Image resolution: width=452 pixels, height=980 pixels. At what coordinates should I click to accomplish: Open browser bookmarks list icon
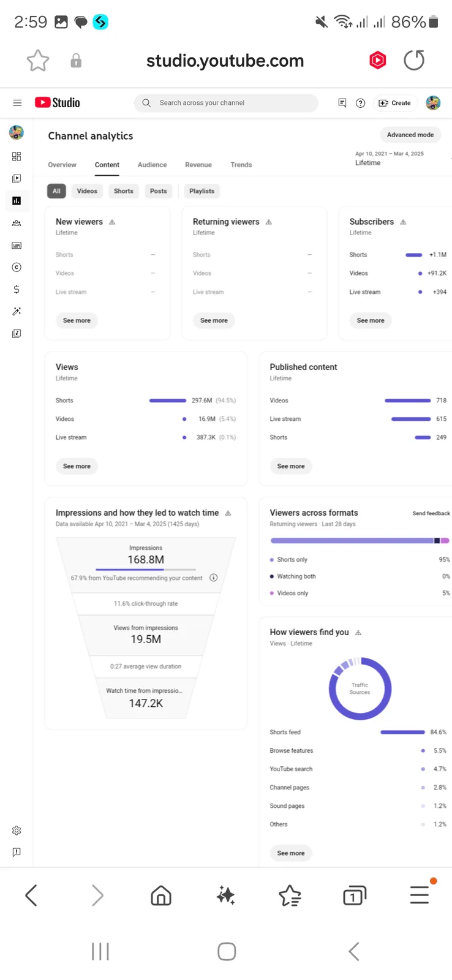tap(290, 895)
